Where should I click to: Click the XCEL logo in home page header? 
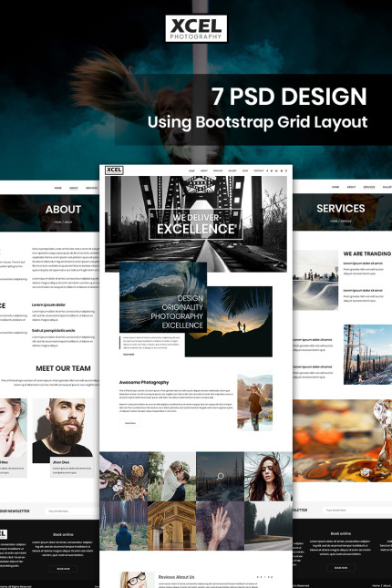click(114, 170)
